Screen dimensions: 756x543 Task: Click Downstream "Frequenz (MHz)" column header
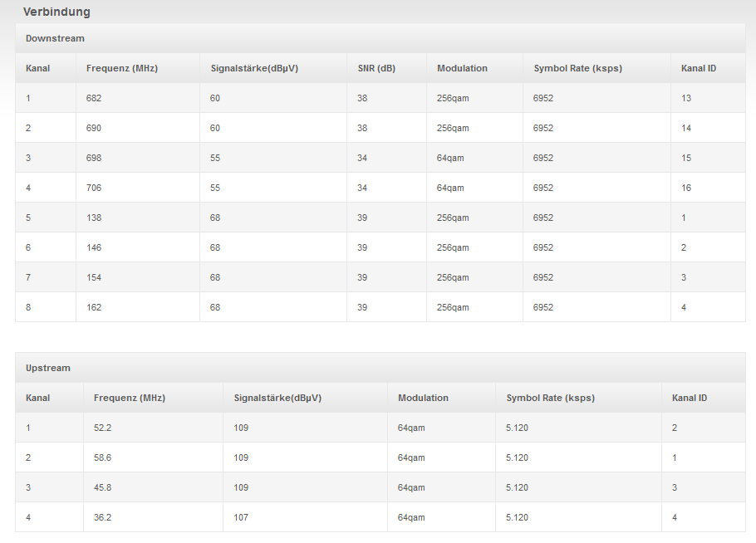click(122, 68)
